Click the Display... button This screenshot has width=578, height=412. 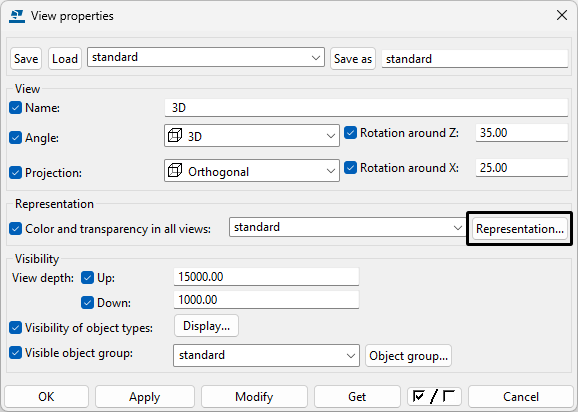point(206,326)
